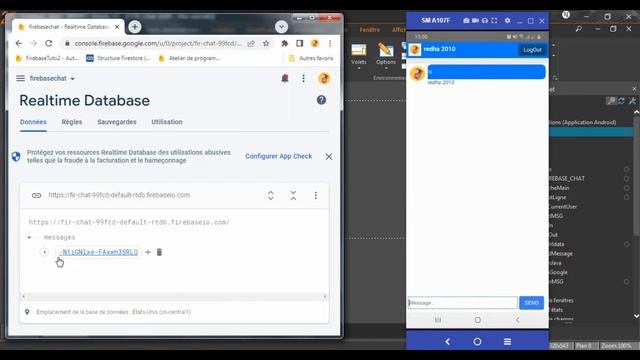Open Autres favoris bookmarks folder
Screen dimensions: 640x360
pos(311,58)
